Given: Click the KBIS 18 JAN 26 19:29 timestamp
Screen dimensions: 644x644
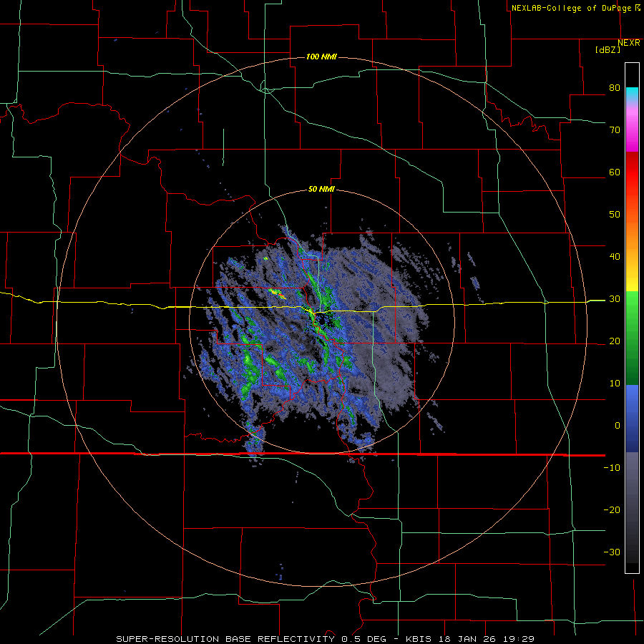Looking at the screenshot, I should 470,639.
